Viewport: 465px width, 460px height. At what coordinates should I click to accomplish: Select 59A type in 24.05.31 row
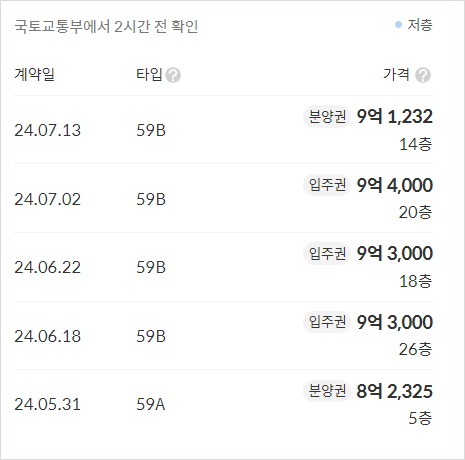pyautogui.click(x=151, y=404)
